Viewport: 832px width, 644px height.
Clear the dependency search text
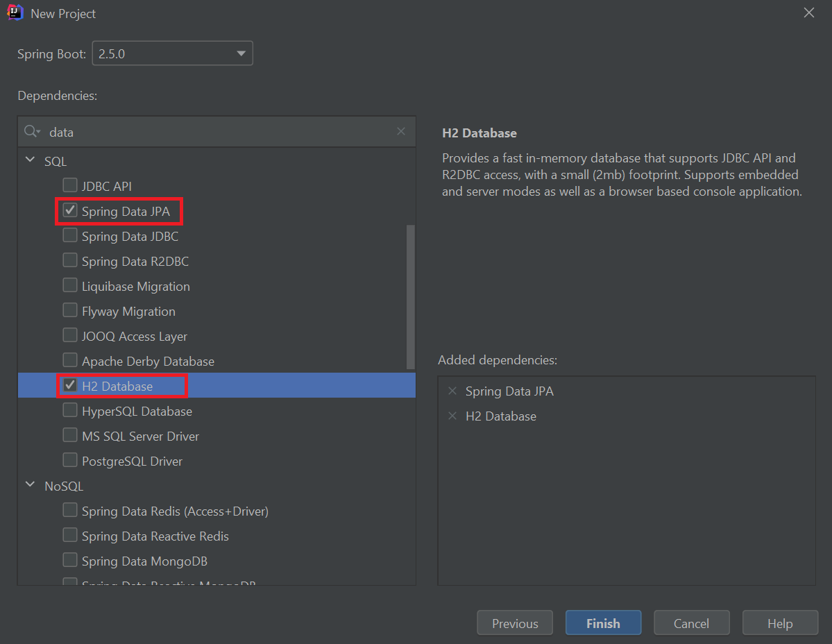point(401,132)
